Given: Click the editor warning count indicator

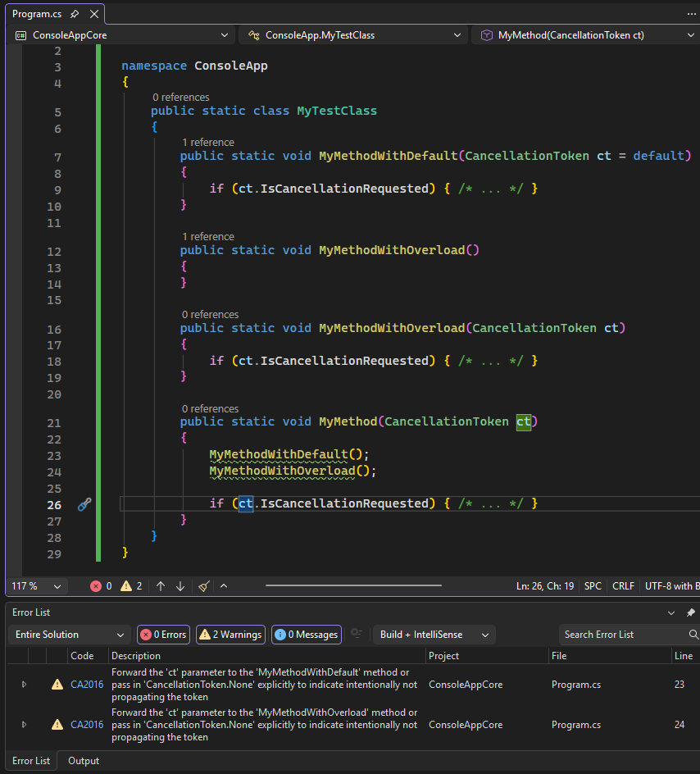Looking at the screenshot, I should tap(131, 586).
